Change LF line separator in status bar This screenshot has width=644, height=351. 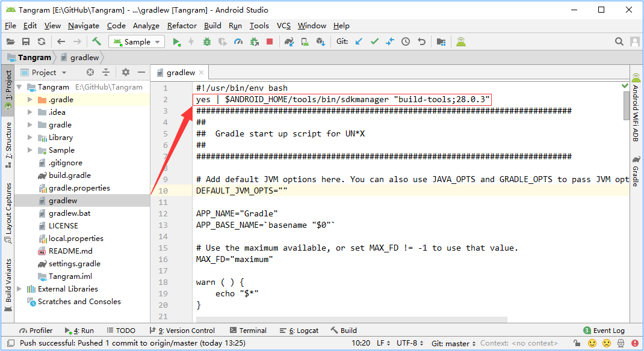point(383,343)
